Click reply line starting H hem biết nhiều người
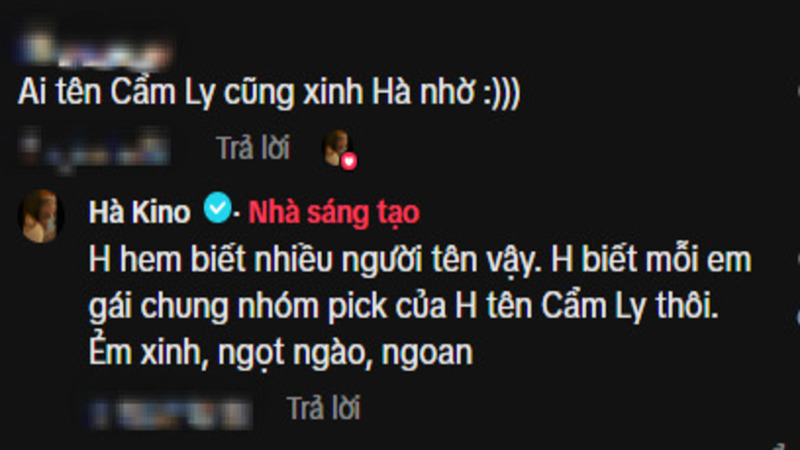 pyautogui.click(x=420, y=260)
